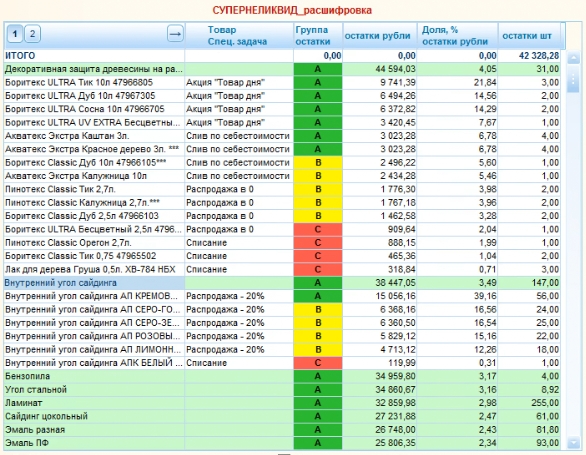Sort by Товар Спец. задача column header

point(239,36)
